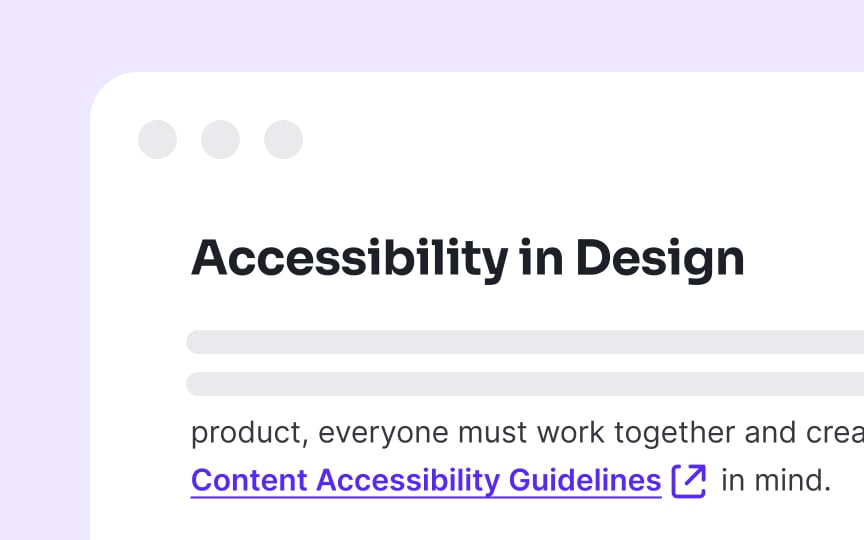Click the external link arrow icon
This screenshot has width=864, height=540.
pos(689,481)
